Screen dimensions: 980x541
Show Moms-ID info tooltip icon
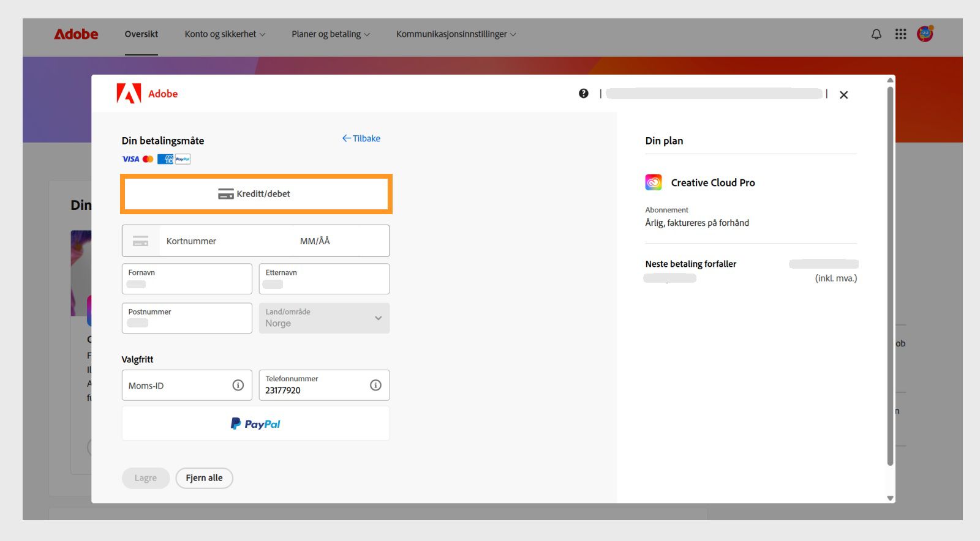[238, 385]
